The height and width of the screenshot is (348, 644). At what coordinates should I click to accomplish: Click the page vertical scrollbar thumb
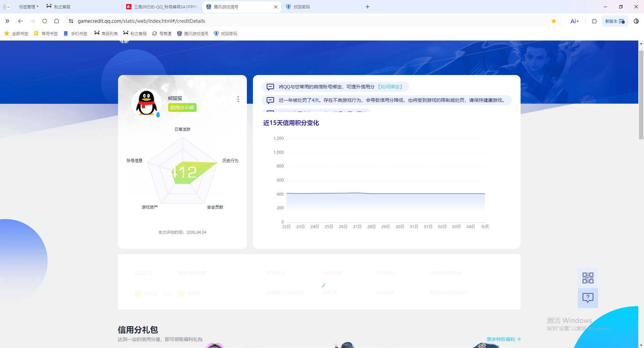coord(641,95)
